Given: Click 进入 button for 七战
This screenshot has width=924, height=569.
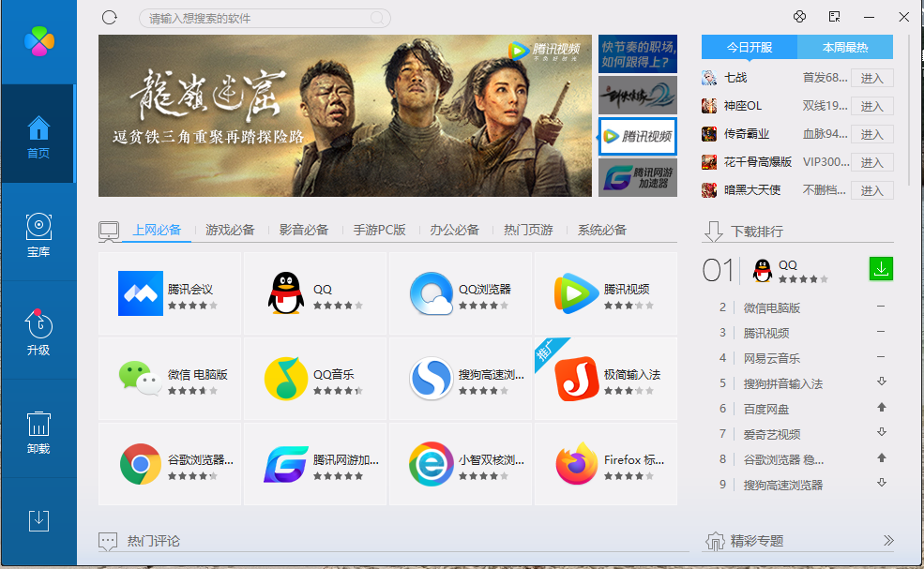Looking at the screenshot, I should pos(872,79).
